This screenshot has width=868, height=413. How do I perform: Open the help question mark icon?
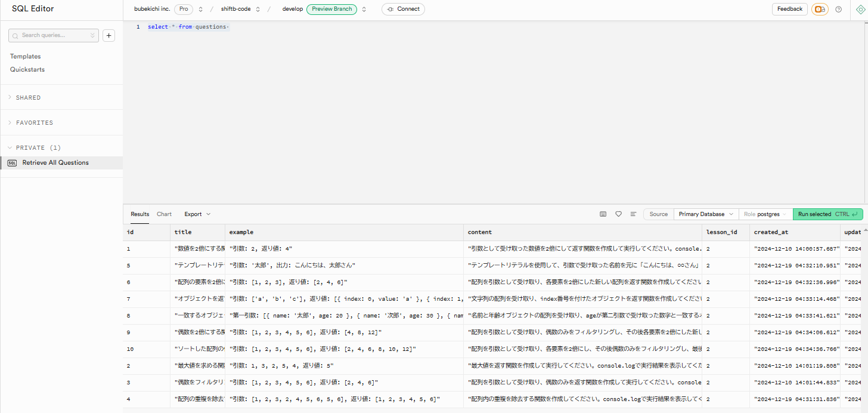pos(838,10)
